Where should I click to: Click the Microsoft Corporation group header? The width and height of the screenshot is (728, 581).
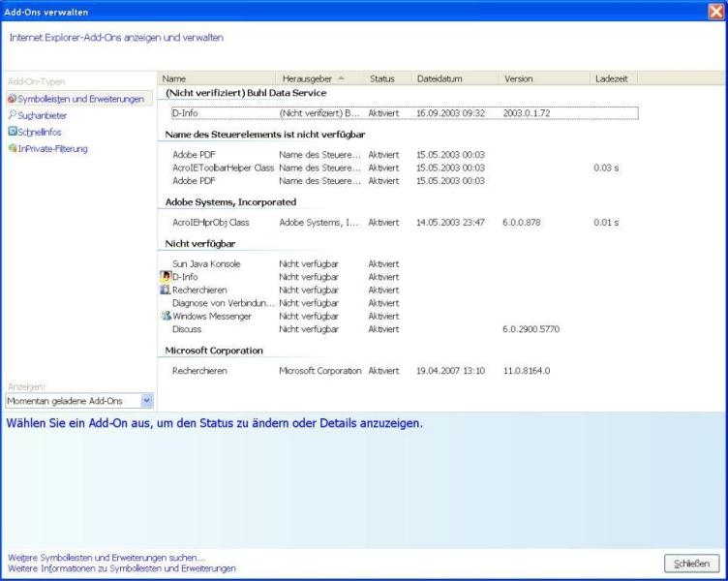click(x=214, y=351)
